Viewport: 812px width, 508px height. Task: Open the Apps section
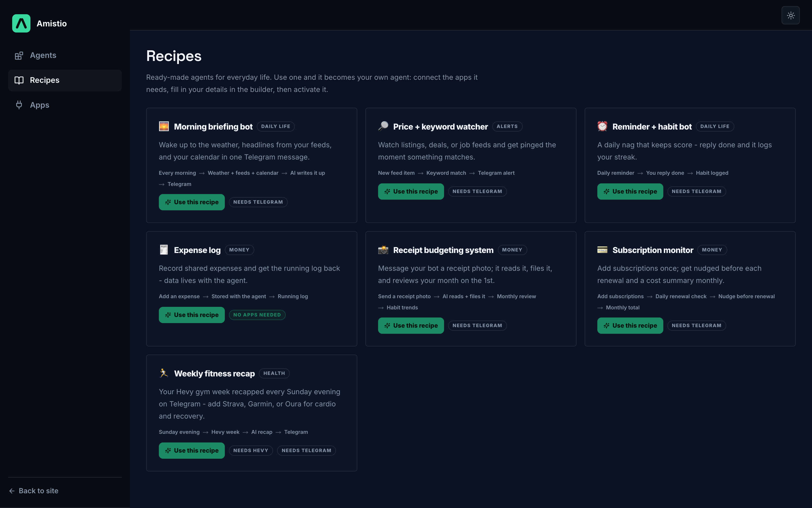pyautogui.click(x=65, y=105)
